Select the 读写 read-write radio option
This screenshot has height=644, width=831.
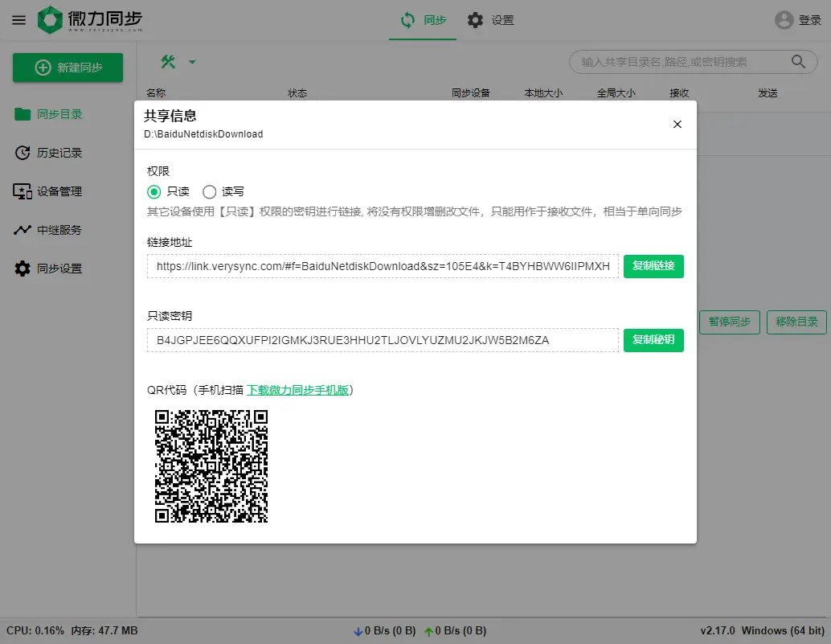210,191
